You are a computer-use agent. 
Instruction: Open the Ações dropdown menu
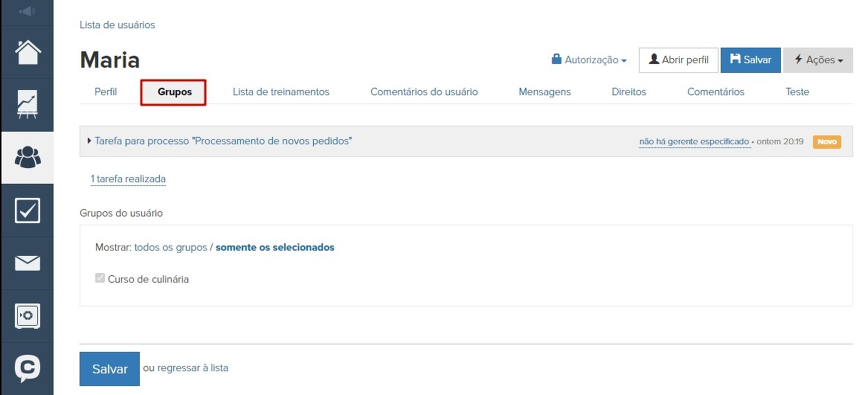818,60
